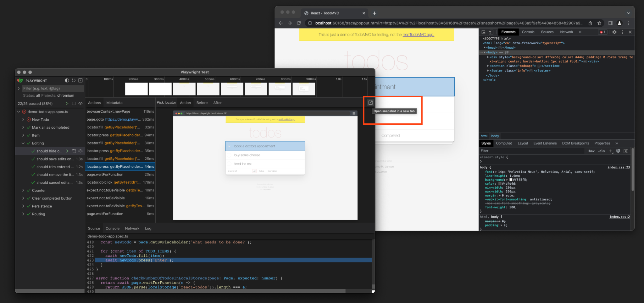Image resolution: width=644 pixels, height=303 pixels.
Task: Open DevTools settings gear
Action: (614, 32)
